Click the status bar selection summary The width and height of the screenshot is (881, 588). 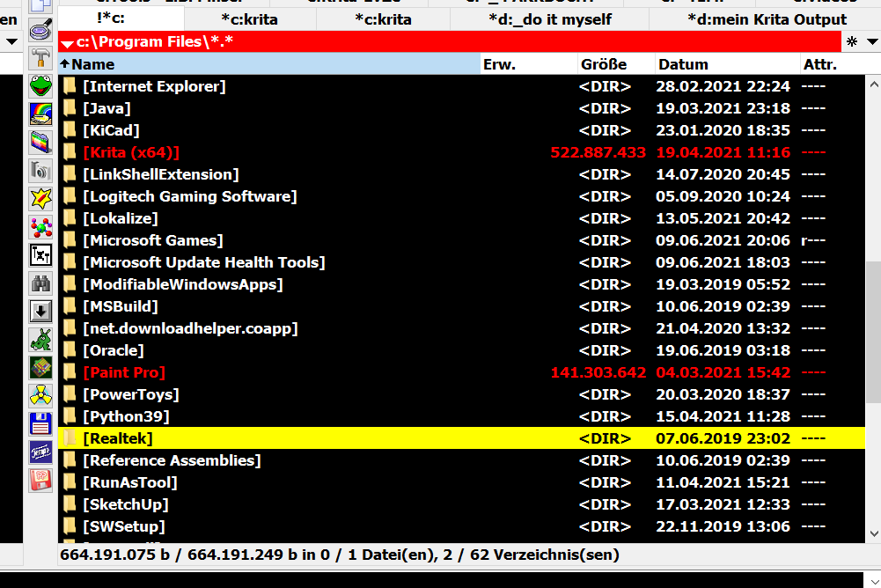pos(340,555)
